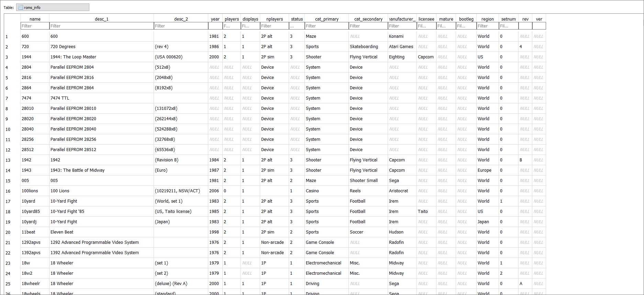
Task: Select the 'Japan' region cell
Action: tap(487, 222)
